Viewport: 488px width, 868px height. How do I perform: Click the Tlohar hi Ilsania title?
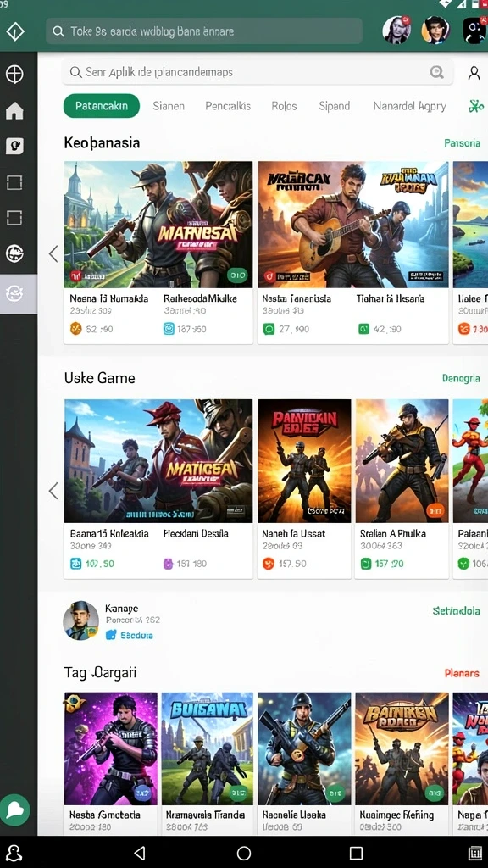tap(391, 298)
